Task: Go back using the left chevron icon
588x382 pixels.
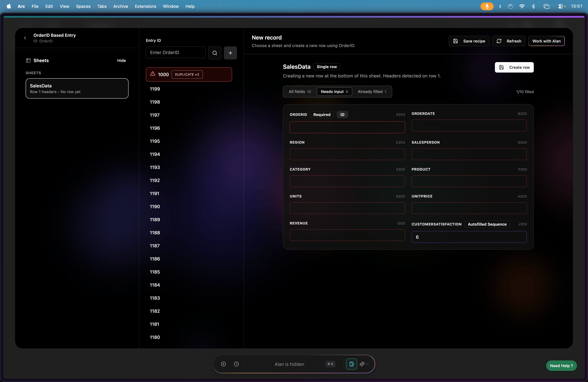Action: tap(25, 38)
